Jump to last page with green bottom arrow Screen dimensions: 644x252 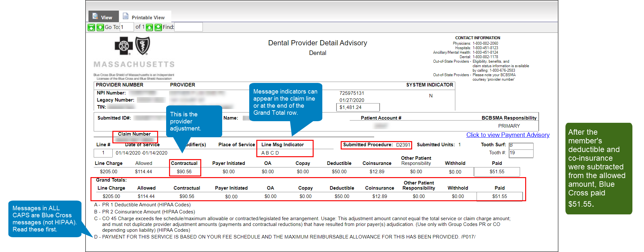click(158, 27)
